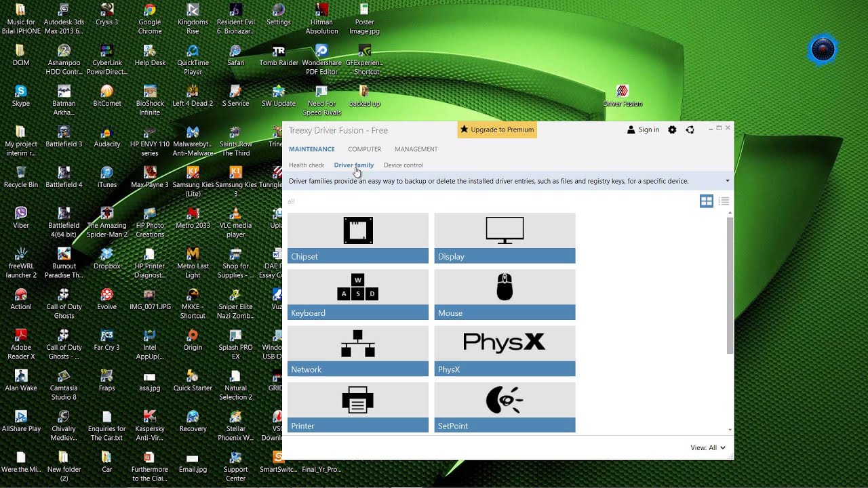The height and width of the screenshot is (488, 868).
Task: Select Adobe Reader X desktop icon
Action: [x=21, y=344]
